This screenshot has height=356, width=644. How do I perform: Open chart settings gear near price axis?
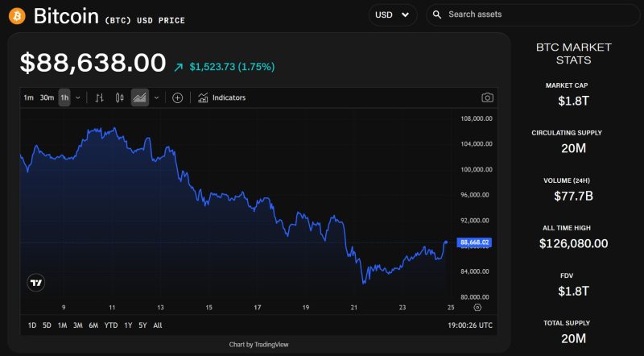click(477, 308)
